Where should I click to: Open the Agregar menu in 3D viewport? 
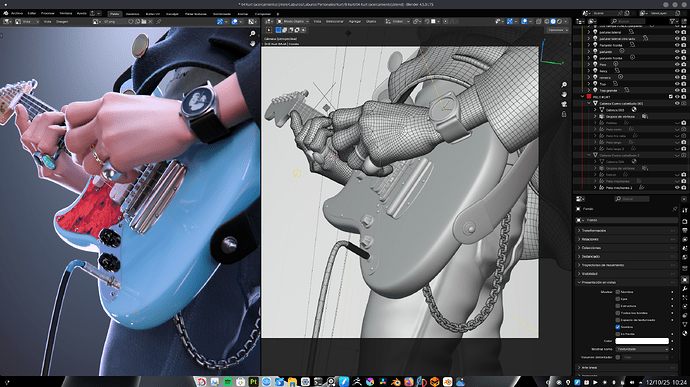(355, 21)
